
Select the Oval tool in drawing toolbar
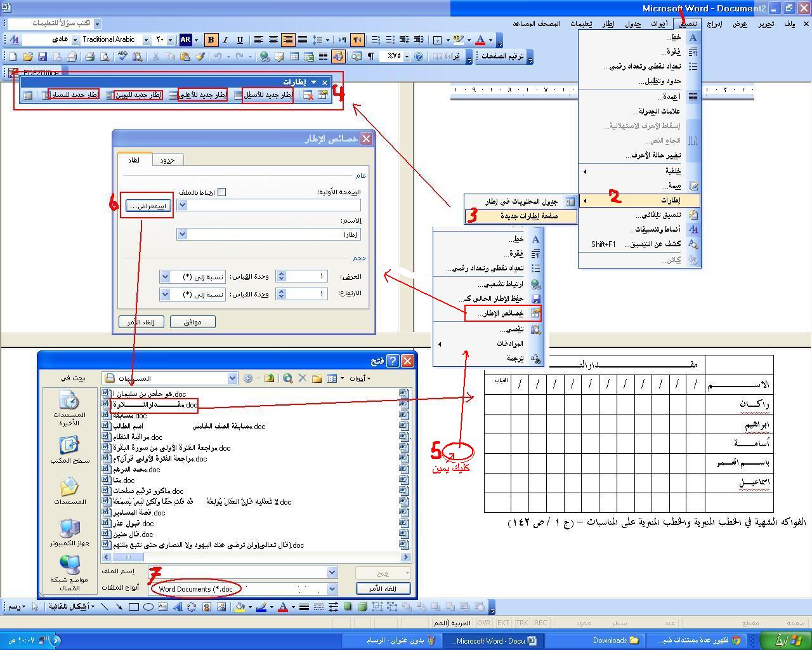[x=148, y=607]
